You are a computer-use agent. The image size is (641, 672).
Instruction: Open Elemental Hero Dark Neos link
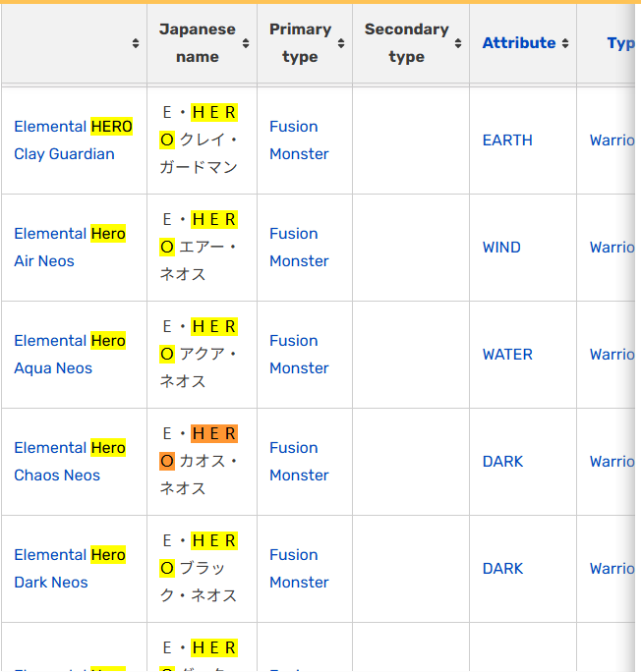[70, 569]
